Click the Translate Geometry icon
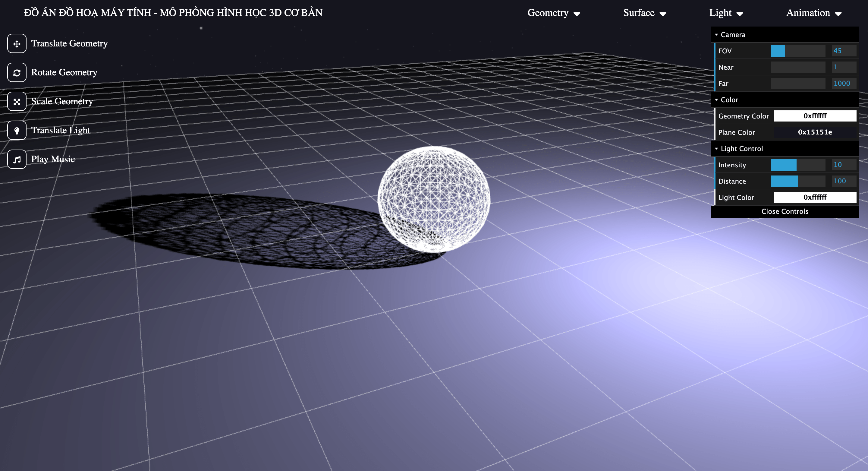Viewport: 868px width, 471px height. tap(16, 43)
